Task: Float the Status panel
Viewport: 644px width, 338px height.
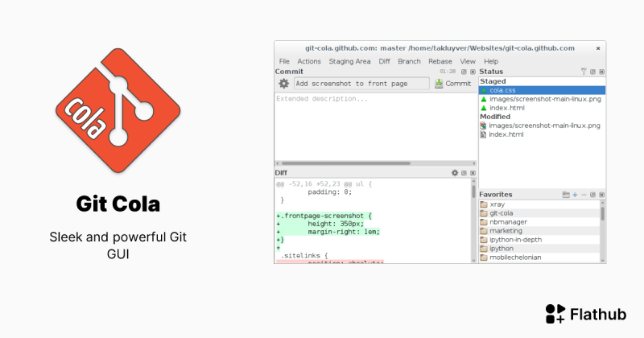Action: coord(592,72)
